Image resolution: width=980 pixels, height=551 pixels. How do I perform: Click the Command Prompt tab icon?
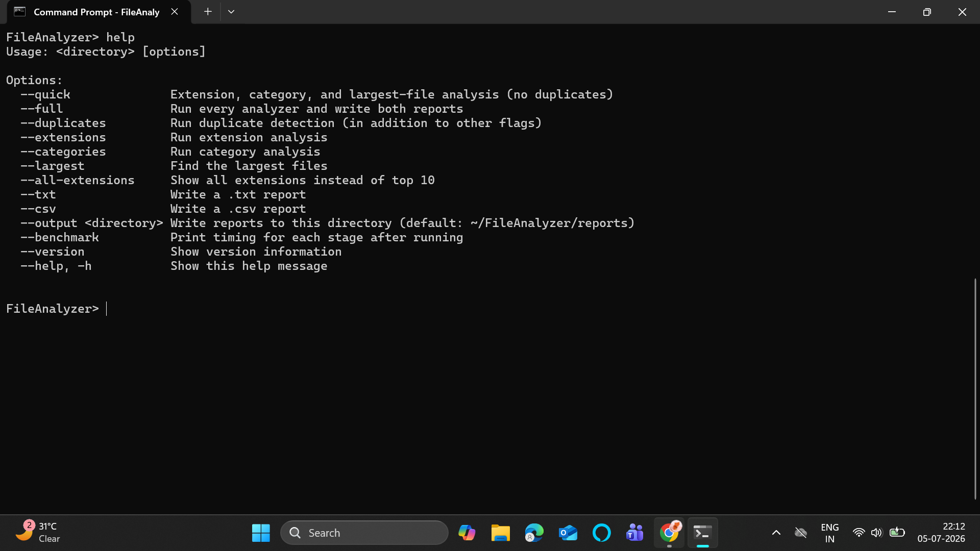pos(19,12)
